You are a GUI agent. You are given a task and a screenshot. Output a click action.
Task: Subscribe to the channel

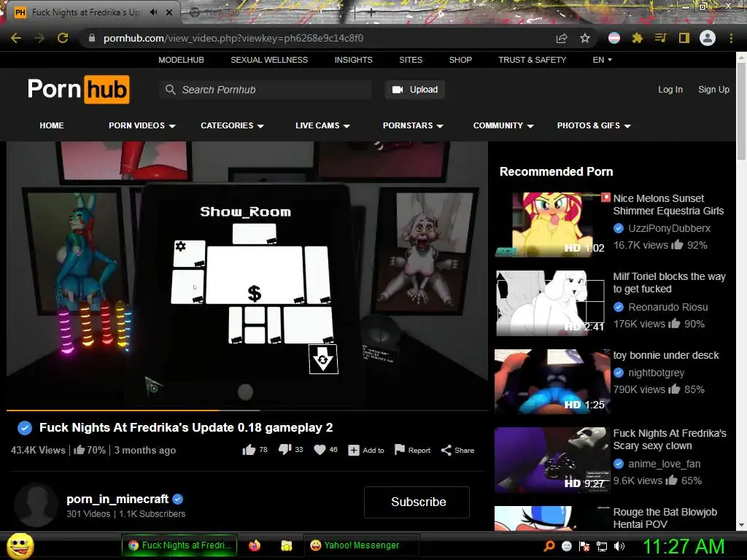point(417,502)
